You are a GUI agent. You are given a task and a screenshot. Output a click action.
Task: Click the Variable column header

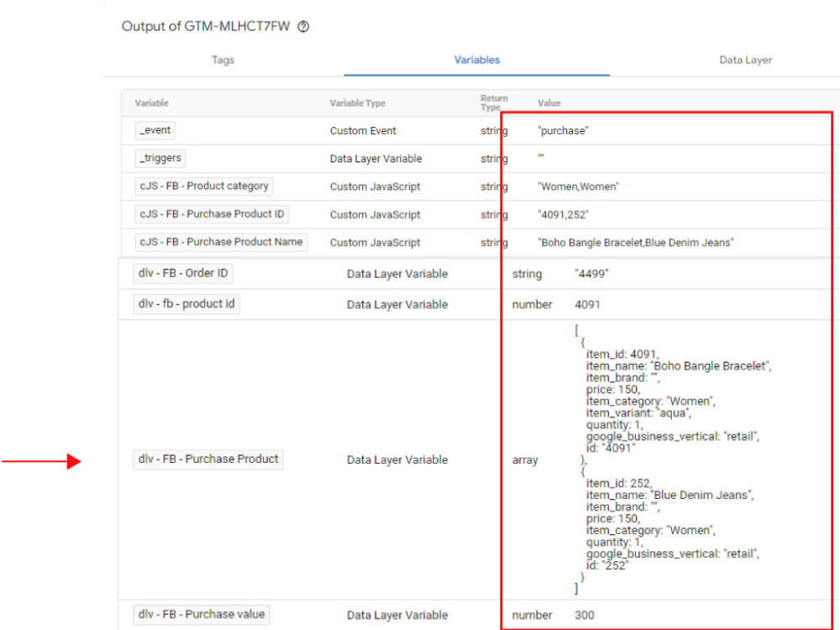[x=151, y=102]
